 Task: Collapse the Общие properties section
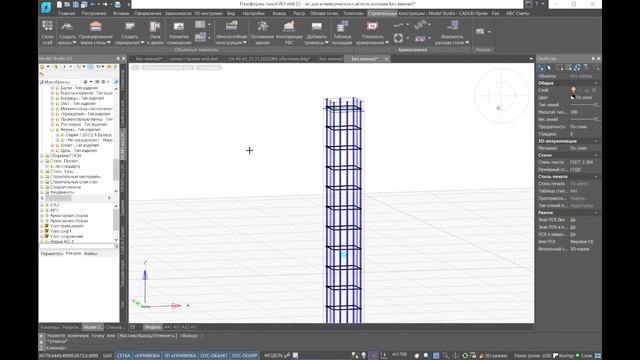(x=596, y=83)
